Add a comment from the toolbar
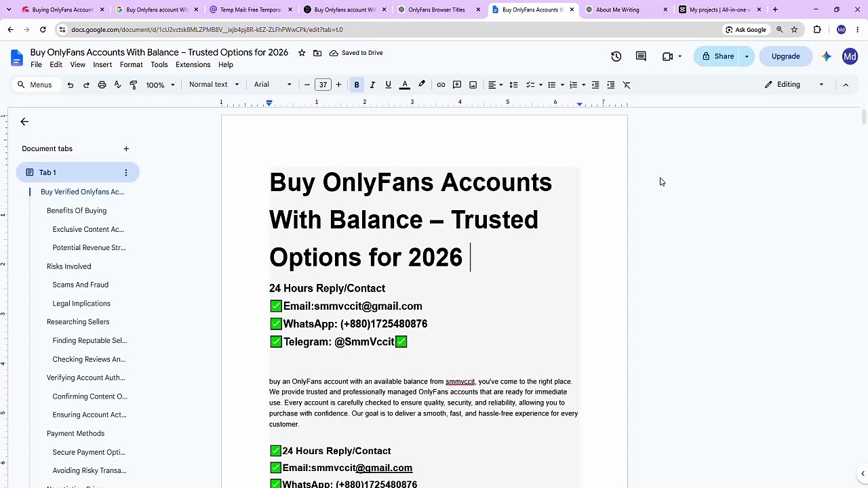The width and height of the screenshot is (868, 488). point(457,85)
